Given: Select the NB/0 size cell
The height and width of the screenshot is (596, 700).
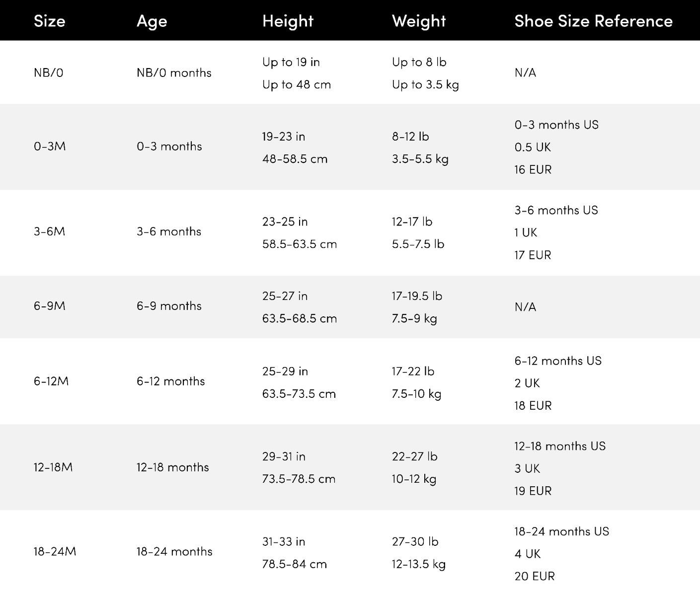Looking at the screenshot, I should pos(49,73).
